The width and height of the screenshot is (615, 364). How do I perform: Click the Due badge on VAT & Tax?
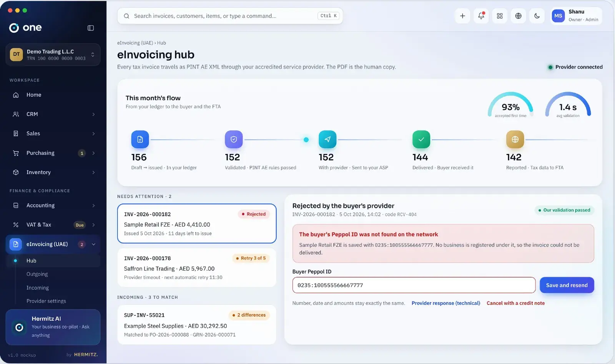click(x=80, y=225)
